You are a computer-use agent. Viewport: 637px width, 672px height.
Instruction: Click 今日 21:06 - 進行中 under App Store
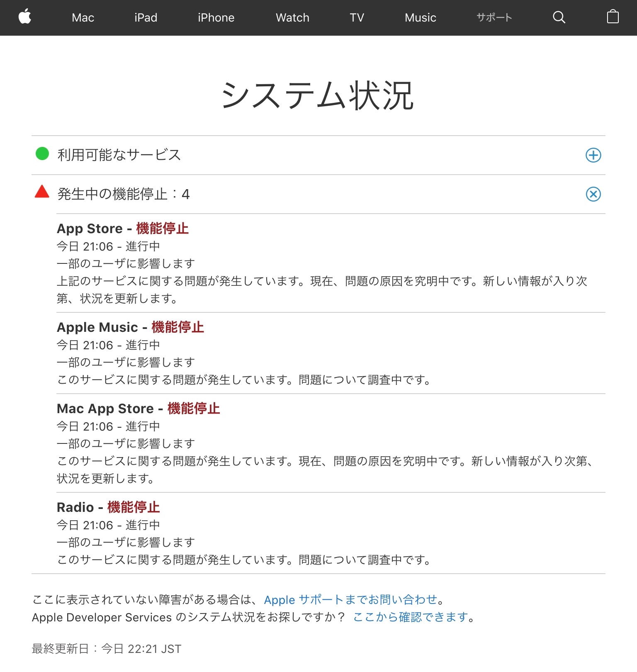pos(108,246)
